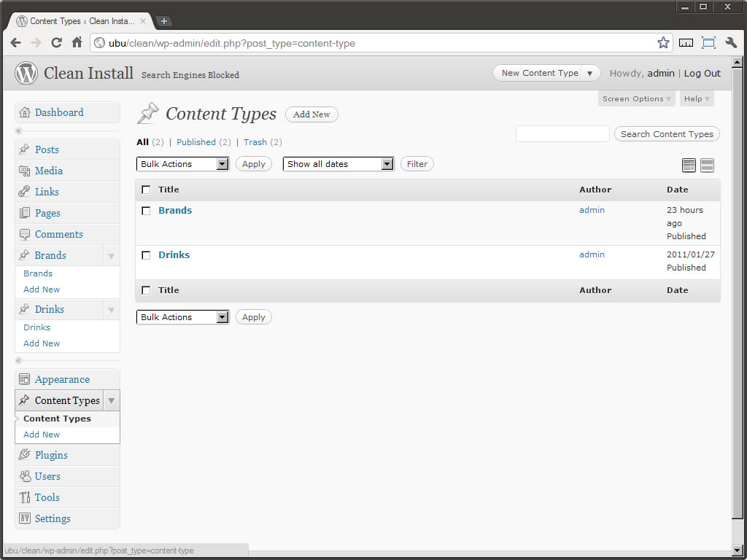Screen dimensions: 747x560
Task: Open Add New under the Brands menu
Action: (x=42, y=289)
